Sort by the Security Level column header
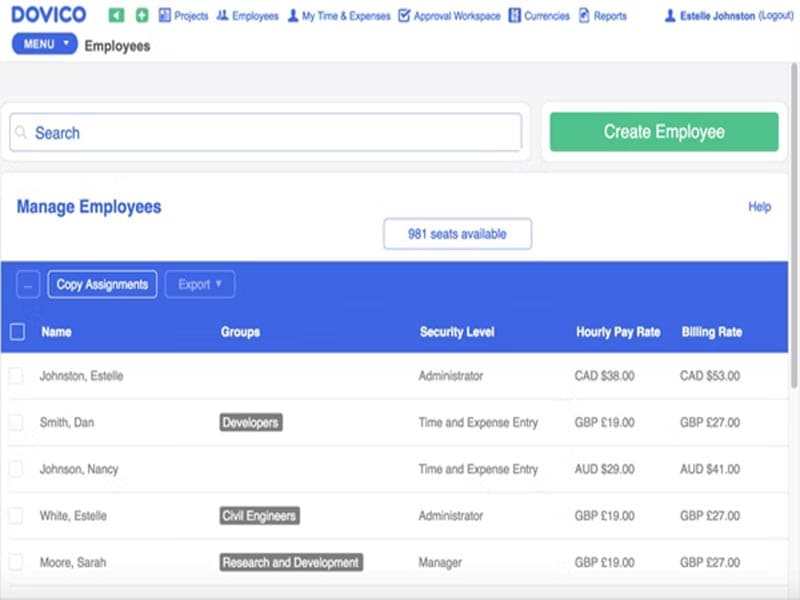800x600 pixels. click(x=456, y=332)
